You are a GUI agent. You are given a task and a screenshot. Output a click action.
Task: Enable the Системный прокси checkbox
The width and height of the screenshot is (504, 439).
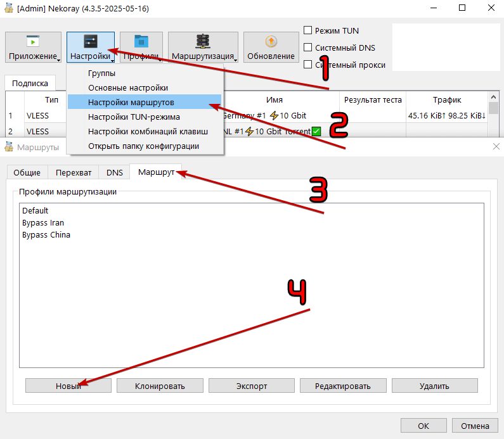point(308,65)
